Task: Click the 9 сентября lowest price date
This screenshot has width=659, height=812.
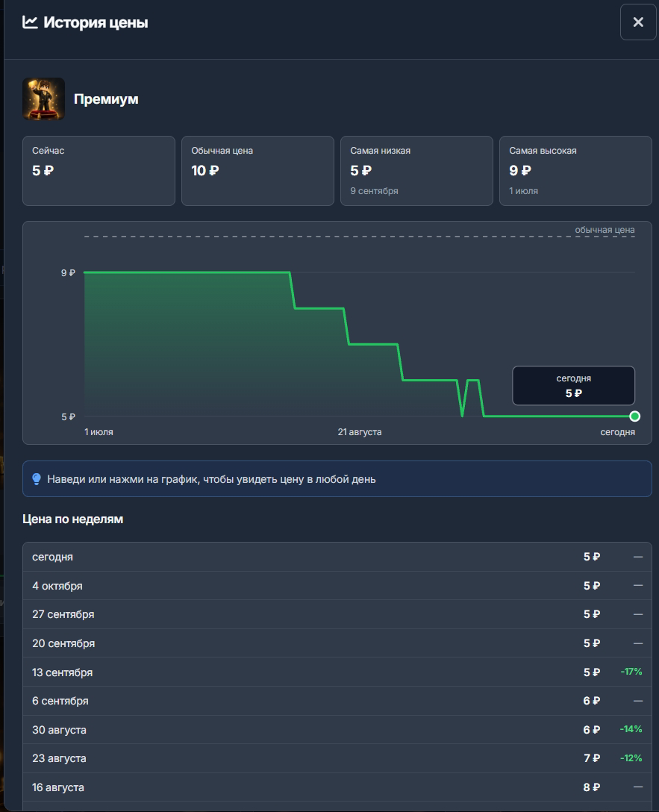Action: click(x=374, y=191)
